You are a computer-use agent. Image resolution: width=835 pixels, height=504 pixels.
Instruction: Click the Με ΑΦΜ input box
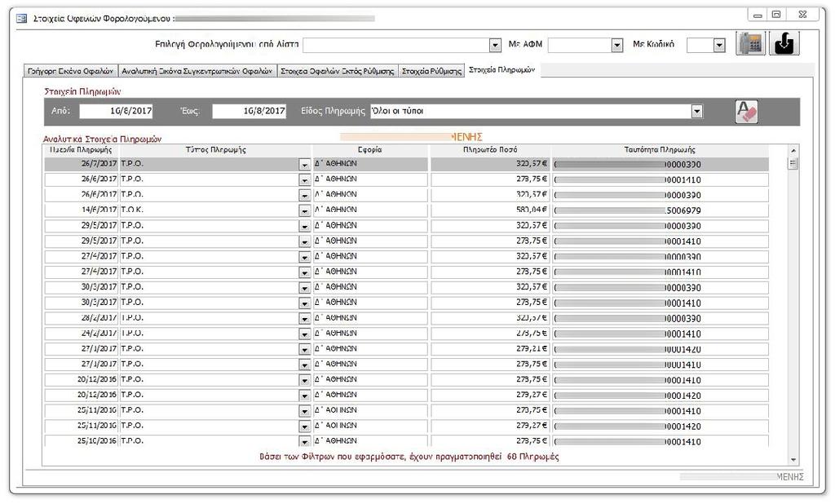pos(580,46)
